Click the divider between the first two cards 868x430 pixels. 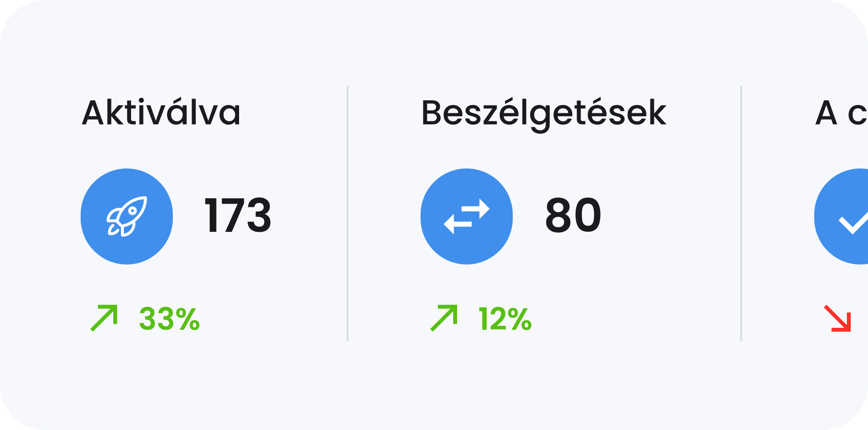point(347,213)
